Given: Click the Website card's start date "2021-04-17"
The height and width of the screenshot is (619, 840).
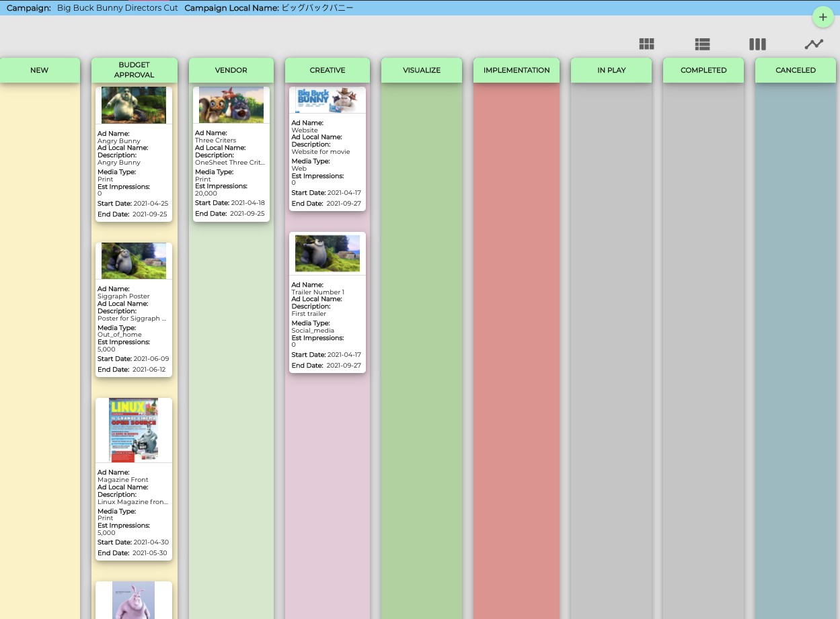Looking at the screenshot, I should coord(344,193).
